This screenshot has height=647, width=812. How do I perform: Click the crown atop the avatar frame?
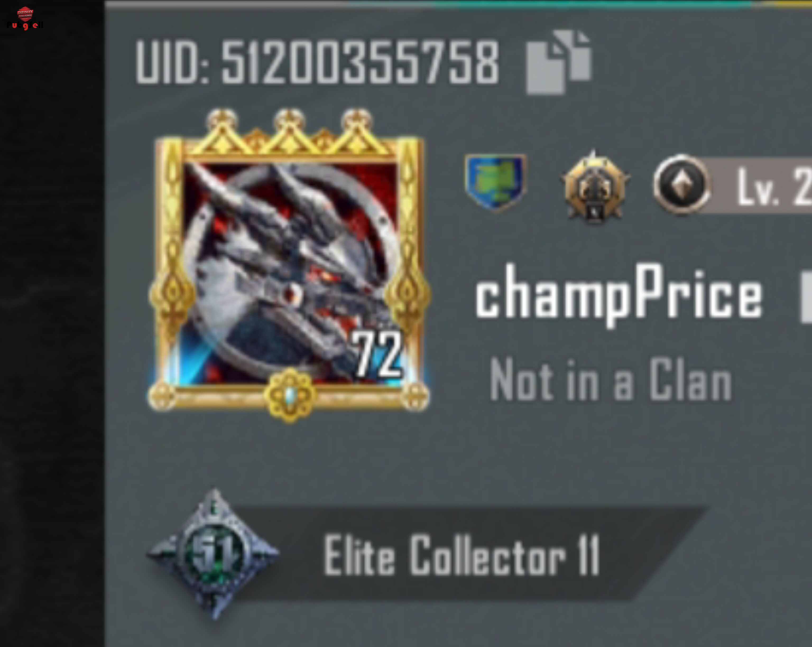tap(289, 132)
